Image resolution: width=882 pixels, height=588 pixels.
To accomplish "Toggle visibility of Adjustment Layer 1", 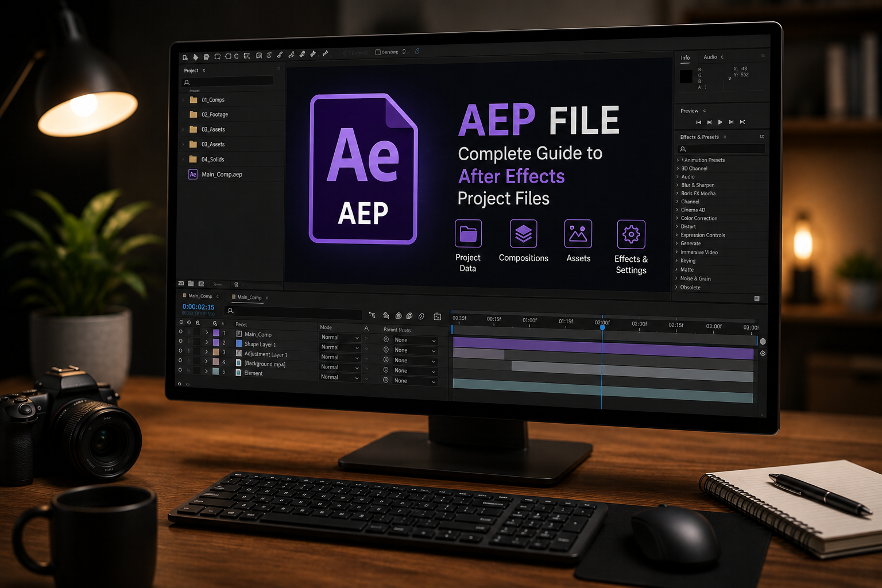I will (x=180, y=350).
